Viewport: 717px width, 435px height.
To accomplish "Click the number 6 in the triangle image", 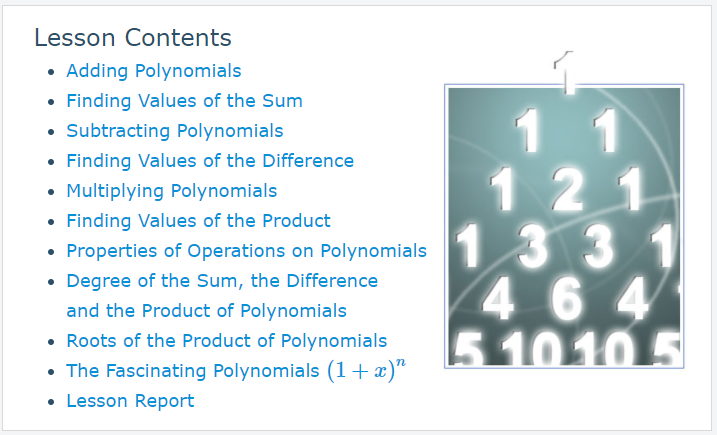I will 567,299.
